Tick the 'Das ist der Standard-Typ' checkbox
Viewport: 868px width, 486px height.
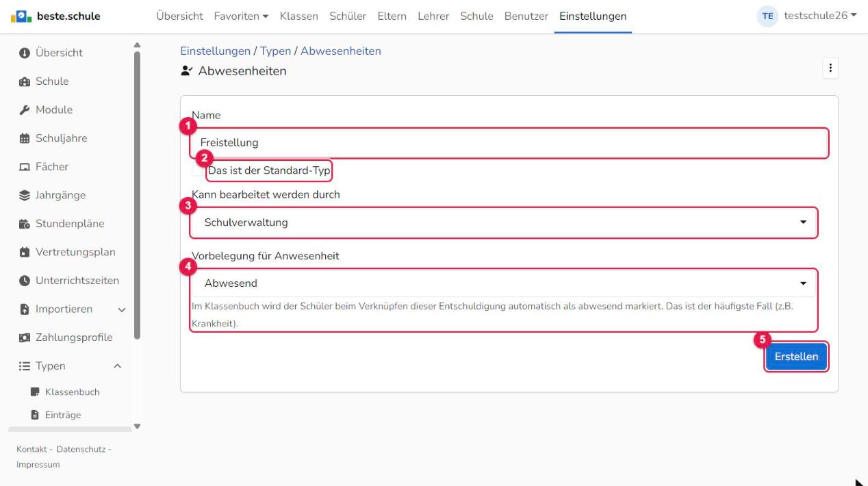198,171
